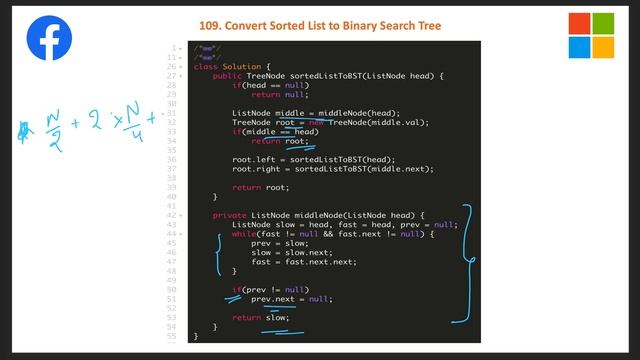Click gutter line number 55
The image size is (640, 360).
[x=171, y=336]
